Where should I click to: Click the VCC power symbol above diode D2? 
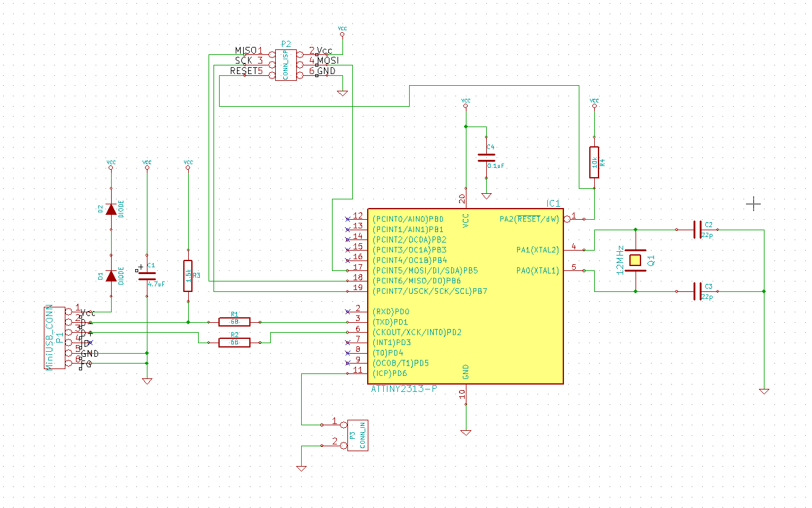111,164
